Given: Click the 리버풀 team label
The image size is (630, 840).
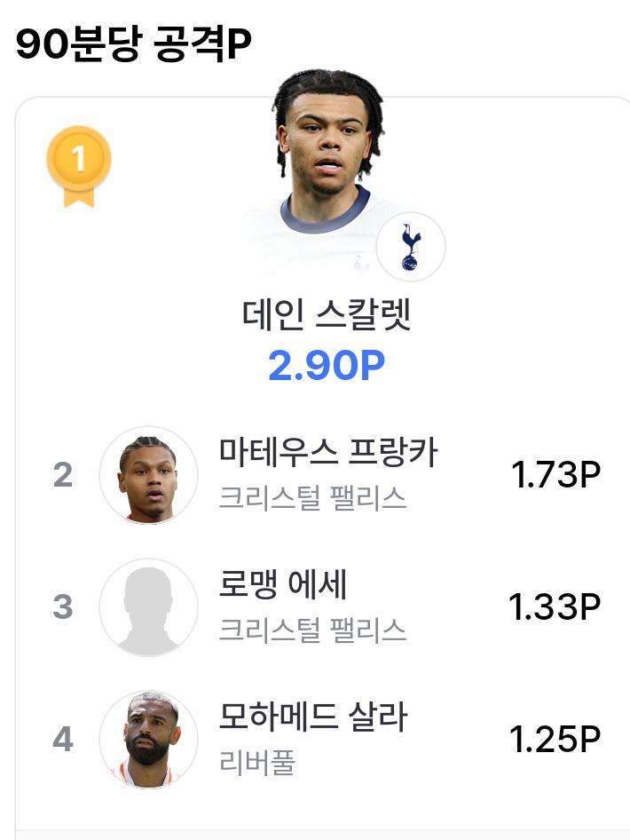Looking at the screenshot, I should (257, 763).
